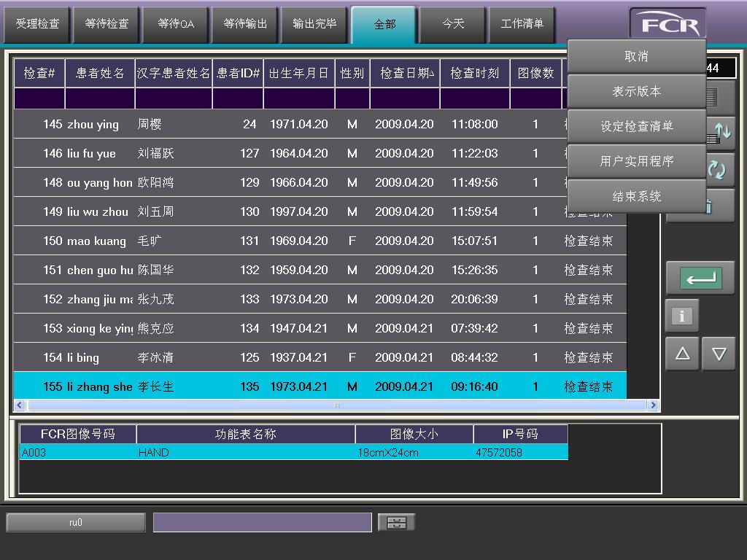Select exam 148 ou yang hon

[x=320, y=182]
